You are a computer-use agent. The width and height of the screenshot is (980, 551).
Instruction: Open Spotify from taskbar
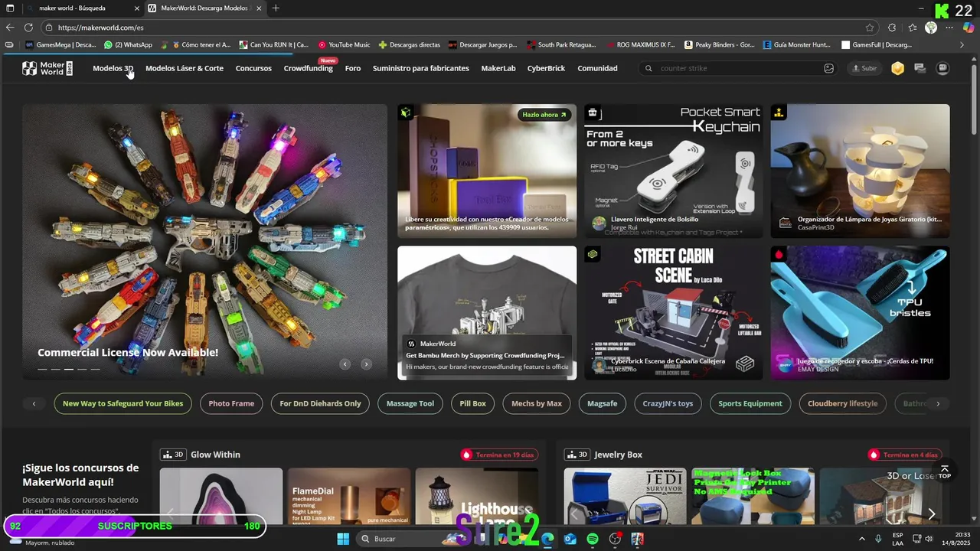(592, 539)
